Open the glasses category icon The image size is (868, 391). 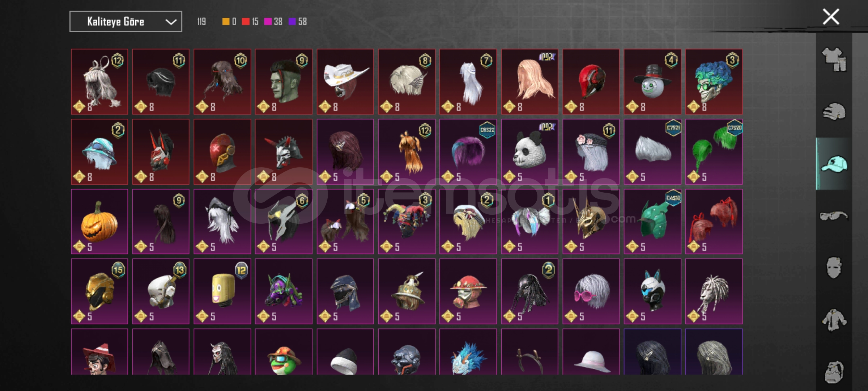pos(834,216)
